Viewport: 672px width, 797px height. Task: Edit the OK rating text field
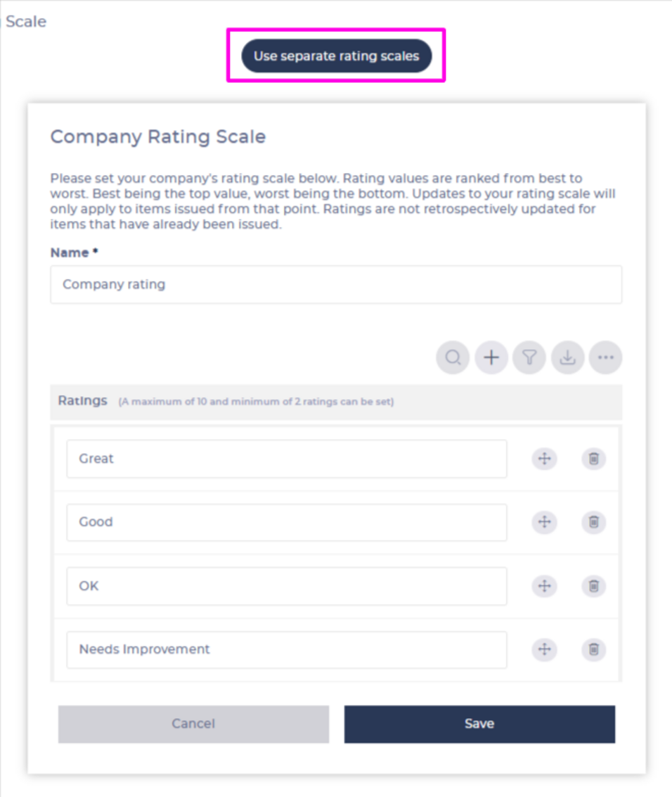287,586
